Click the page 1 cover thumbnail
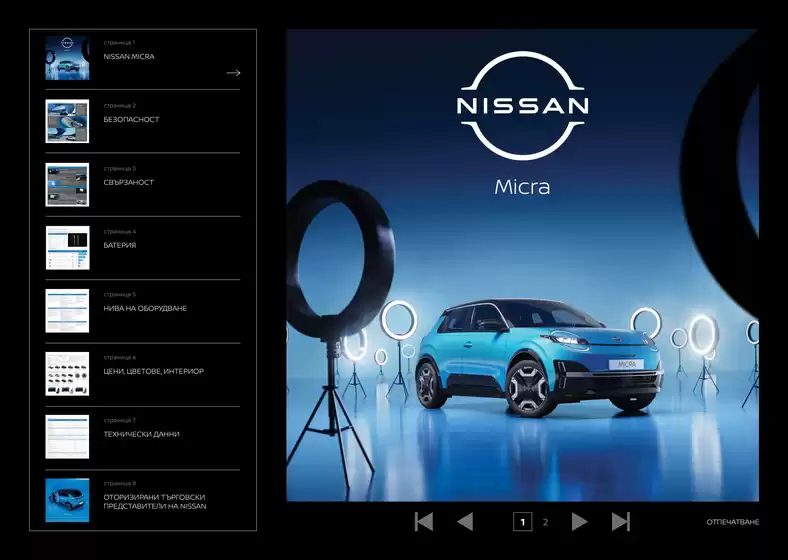 [67, 58]
